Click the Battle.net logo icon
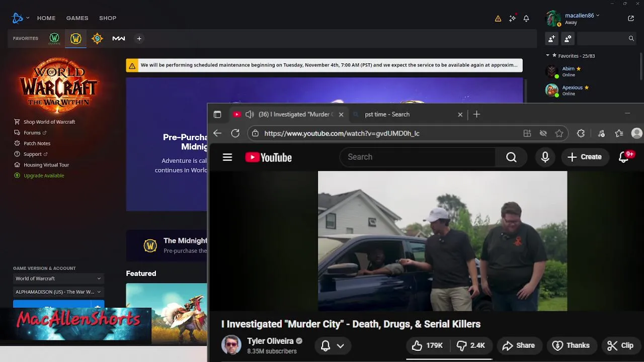Image resolution: width=644 pixels, height=362 pixels. pos(18,18)
